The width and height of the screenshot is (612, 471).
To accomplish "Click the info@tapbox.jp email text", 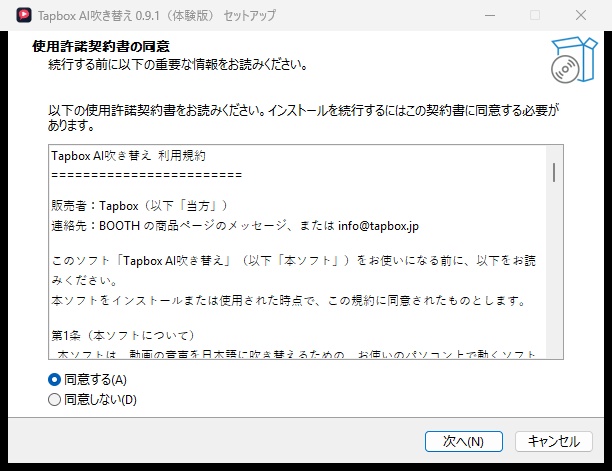I will 378,226.
